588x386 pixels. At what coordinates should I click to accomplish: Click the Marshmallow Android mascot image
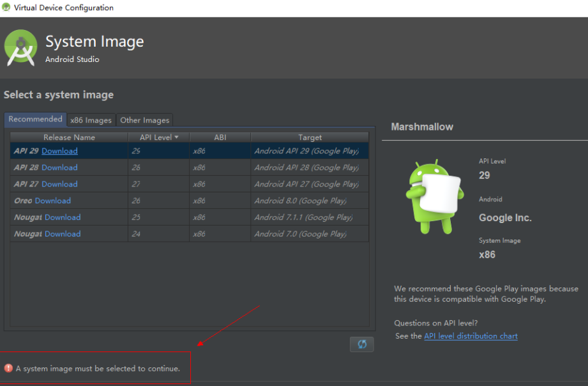click(x=435, y=196)
